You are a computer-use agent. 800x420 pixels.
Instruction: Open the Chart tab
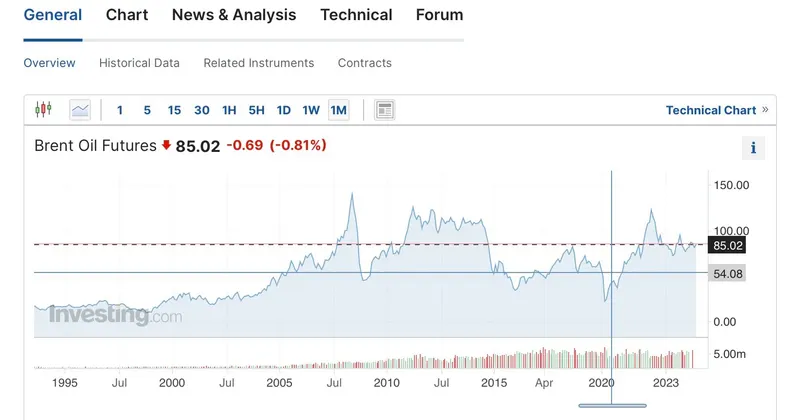pyautogui.click(x=127, y=15)
